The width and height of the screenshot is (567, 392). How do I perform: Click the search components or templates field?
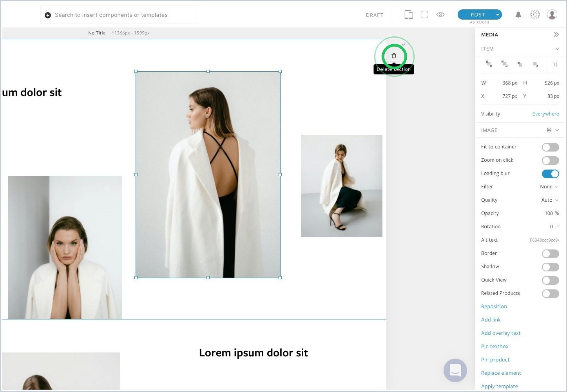point(119,15)
